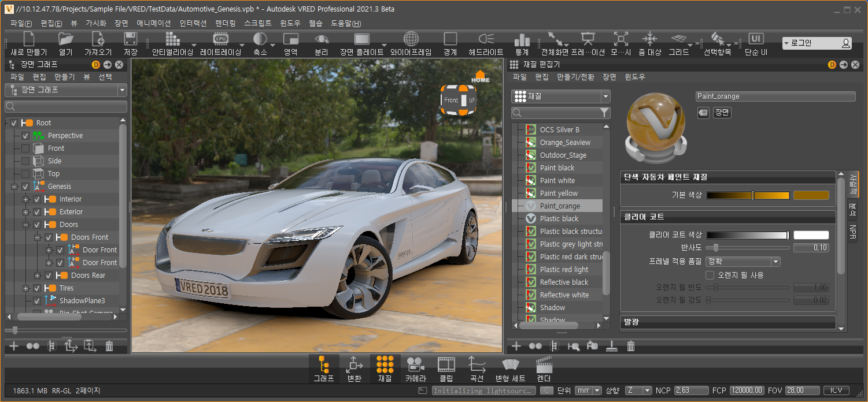Open the Statistics bar chart icon
The image size is (868, 402).
point(522,39)
